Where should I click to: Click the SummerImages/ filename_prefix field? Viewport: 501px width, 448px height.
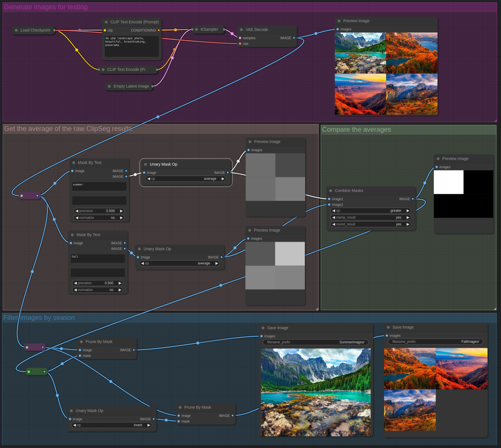[315, 342]
